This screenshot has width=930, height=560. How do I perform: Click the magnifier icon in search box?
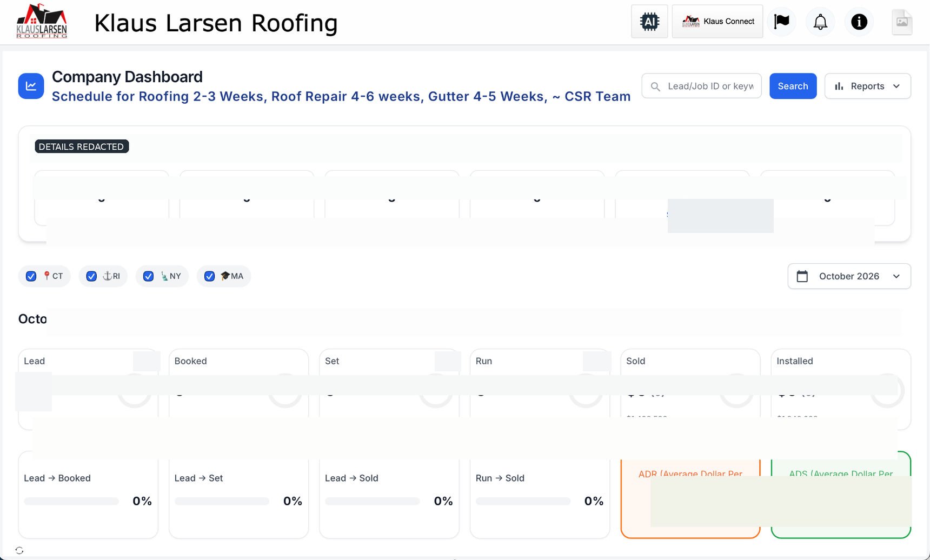click(655, 86)
